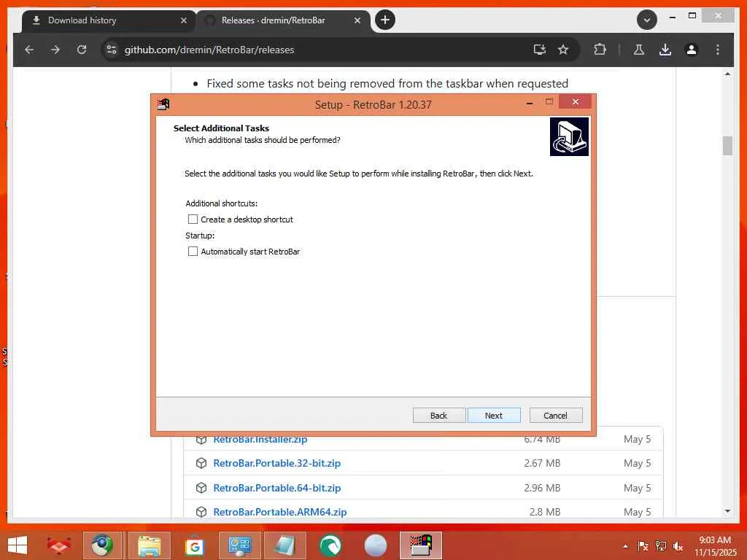Click package icon beside RetroBar.Portable.ARM64.zip
Viewport: 747px width, 560px height.
pyautogui.click(x=201, y=512)
